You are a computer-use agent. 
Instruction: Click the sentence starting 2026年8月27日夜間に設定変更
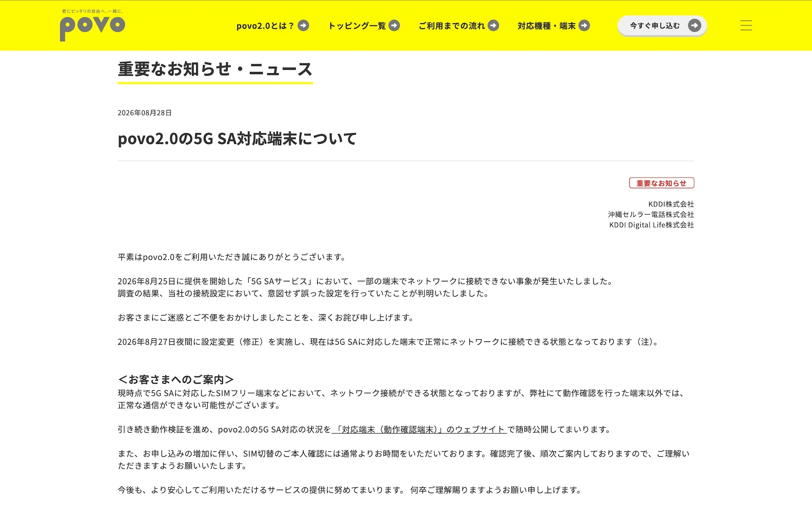click(x=389, y=342)
